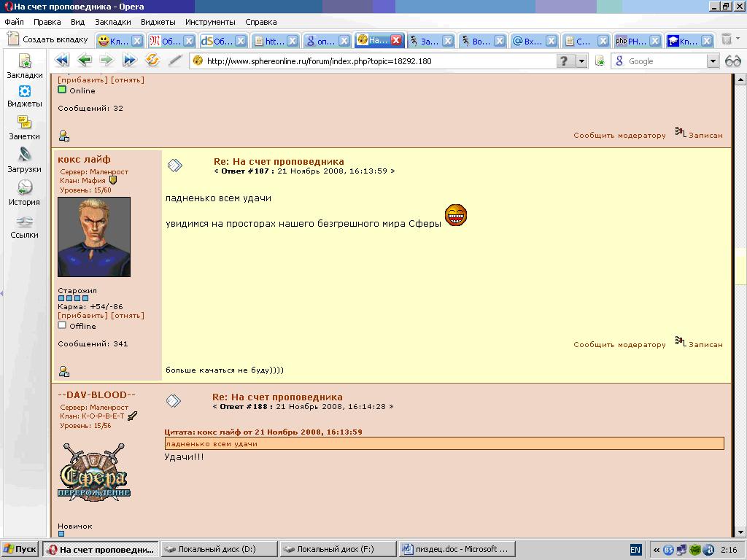Open the Правка menu
747x560 pixels.
click(x=47, y=22)
